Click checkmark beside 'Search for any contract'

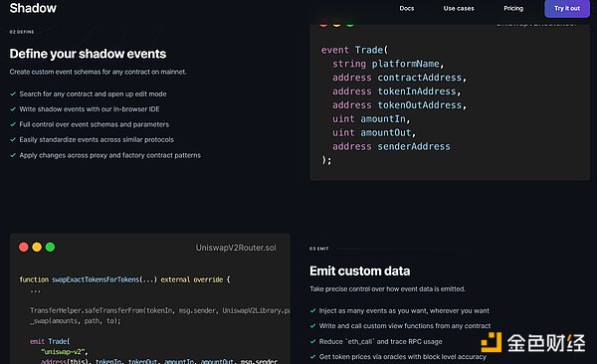13,94
